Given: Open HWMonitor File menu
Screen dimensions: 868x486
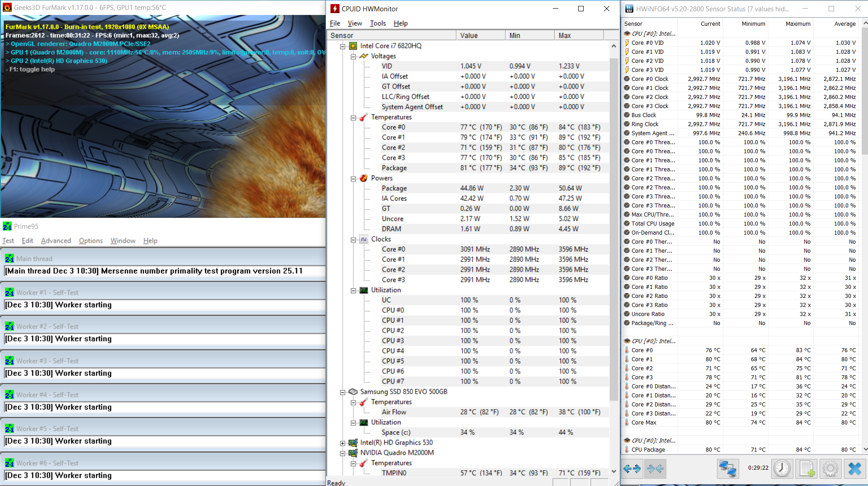Looking at the screenshot, I should click(x=335, y=23).
